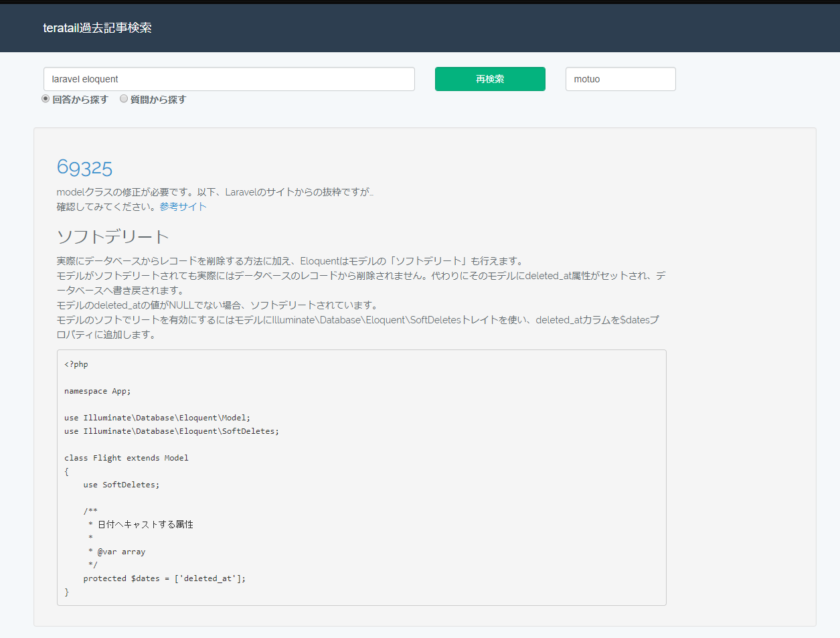Click the ソフトデリート heading
Image resolution: width=840 pixels, height=638 pixels.
coord(112,237)
